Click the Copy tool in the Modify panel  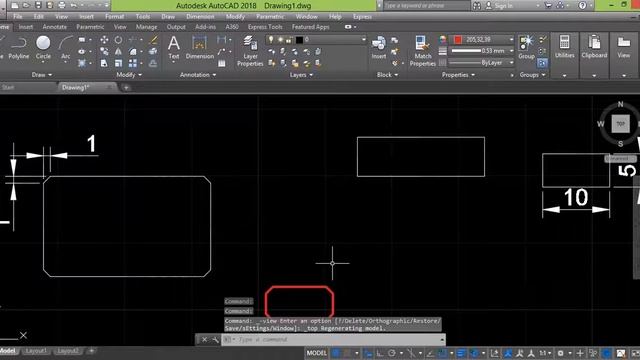pyautogui.click(x=104, y=51)
